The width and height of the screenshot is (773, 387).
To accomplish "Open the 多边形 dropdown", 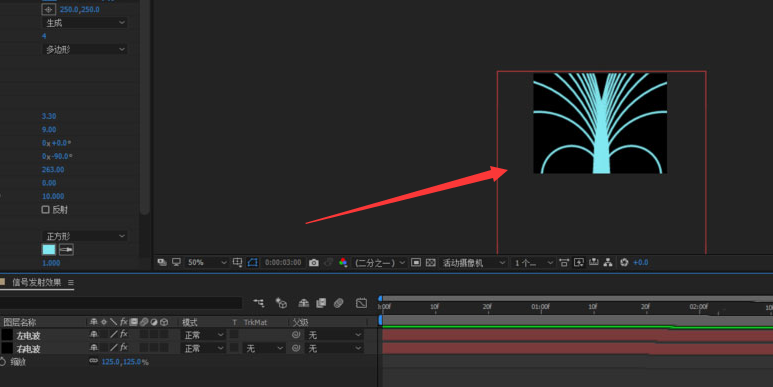I will tap(85, 49).
